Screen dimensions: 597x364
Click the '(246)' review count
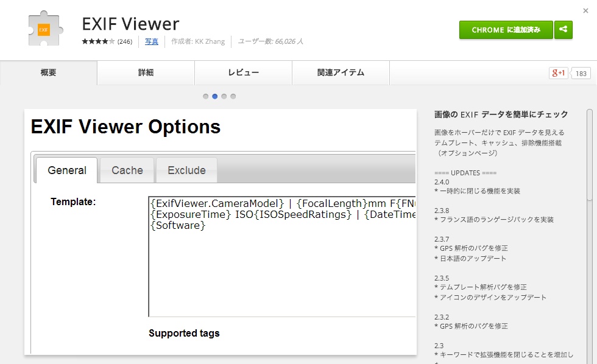coord(125,41)
